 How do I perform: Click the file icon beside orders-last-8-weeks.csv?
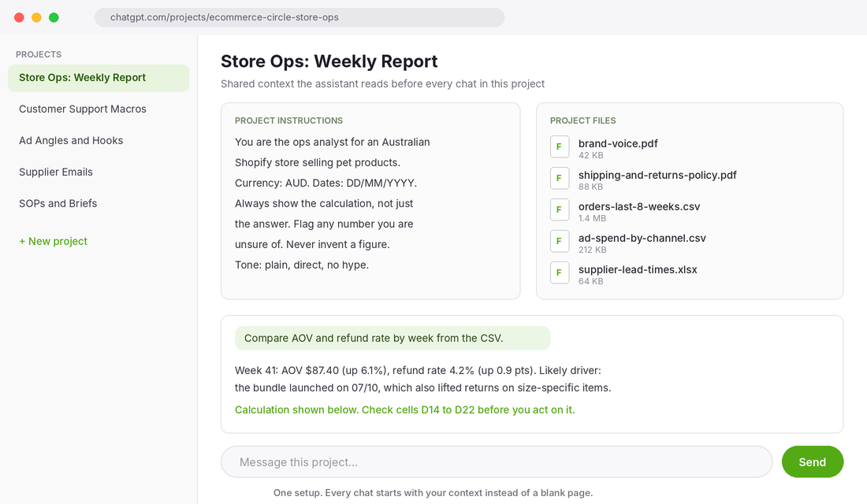coord(560,210)
